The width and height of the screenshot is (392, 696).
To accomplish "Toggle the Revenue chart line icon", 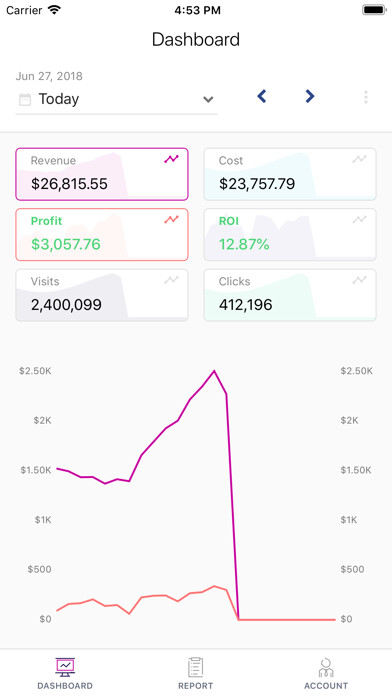I will [x=171, y=159].
